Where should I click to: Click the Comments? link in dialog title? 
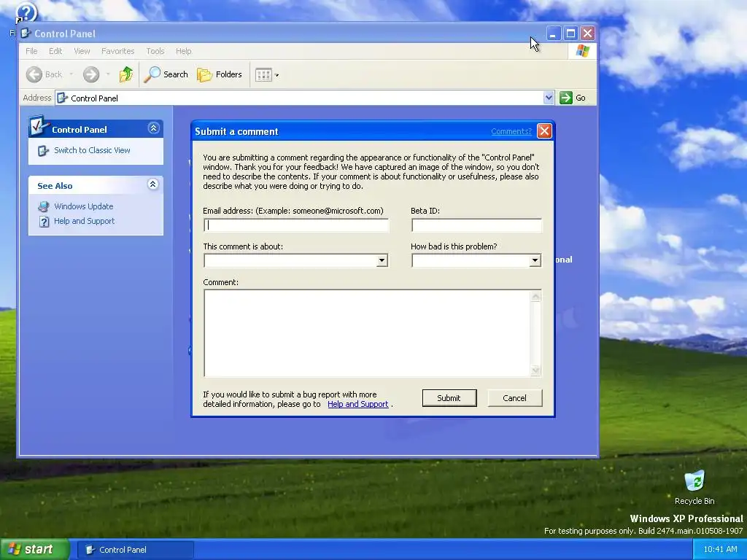[x=511, y=131]
